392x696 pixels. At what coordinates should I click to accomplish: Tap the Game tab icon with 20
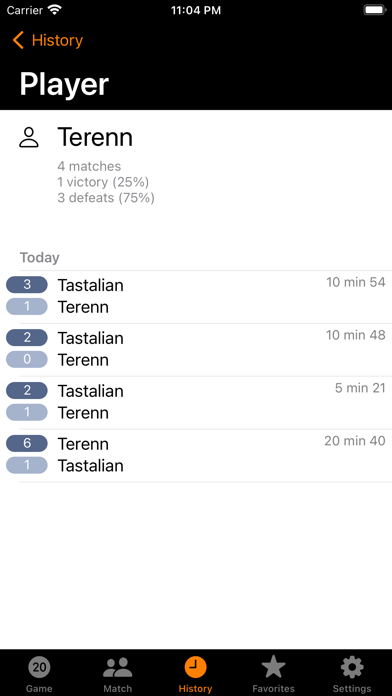point(39,667)
